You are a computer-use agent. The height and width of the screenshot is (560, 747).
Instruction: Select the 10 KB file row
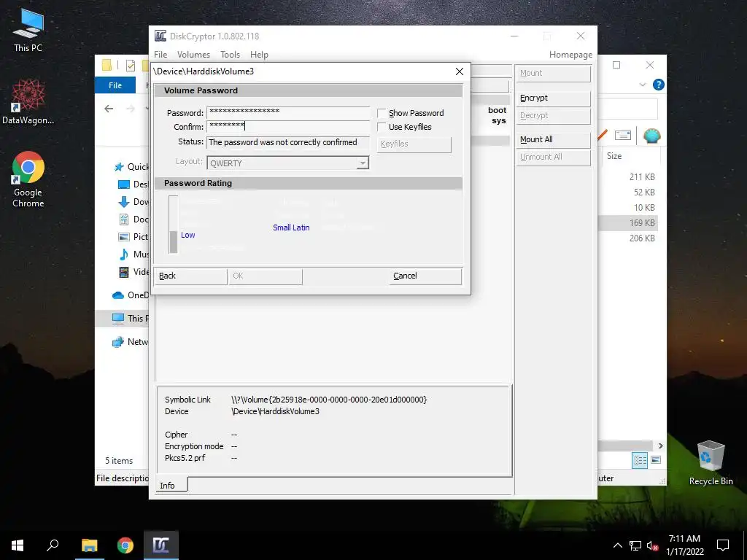click(x=629, y=207)
